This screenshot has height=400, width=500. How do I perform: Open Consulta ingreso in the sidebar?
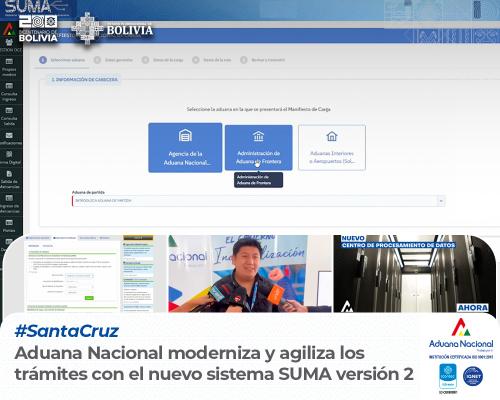pos(9,91)
